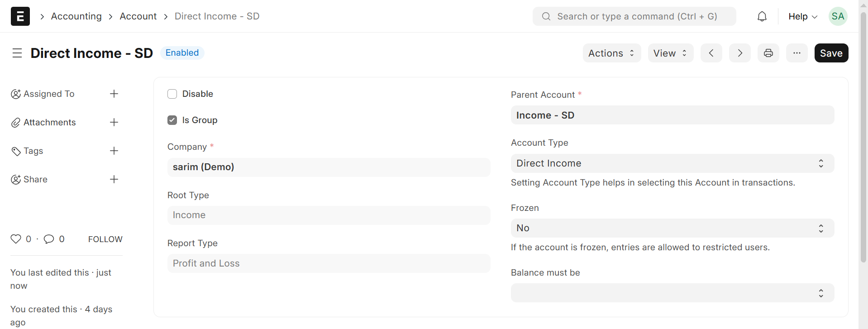This screenshot has width=868, height=329.
Task: Uncheck the Is Group checkbox
Action: [172, 120]
